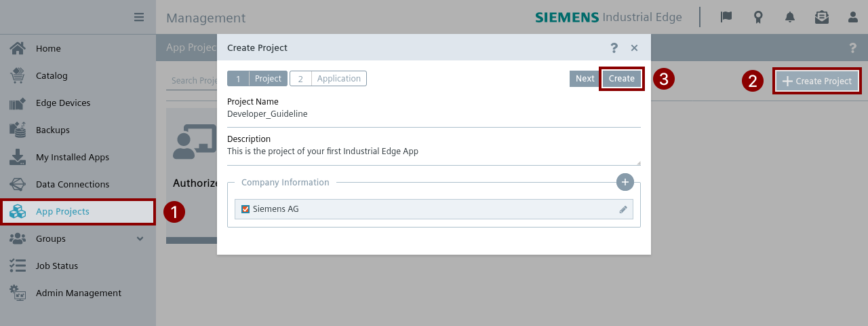Click the Project Name input field

(x=433, y=114)
